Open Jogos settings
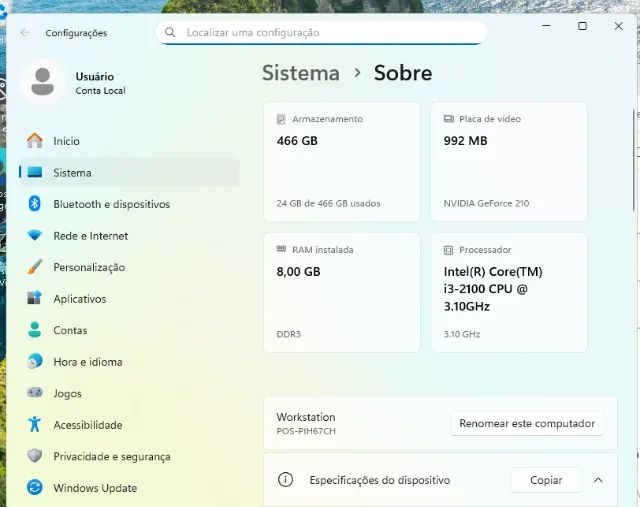640x507 pixels. [x=129, y=393]
